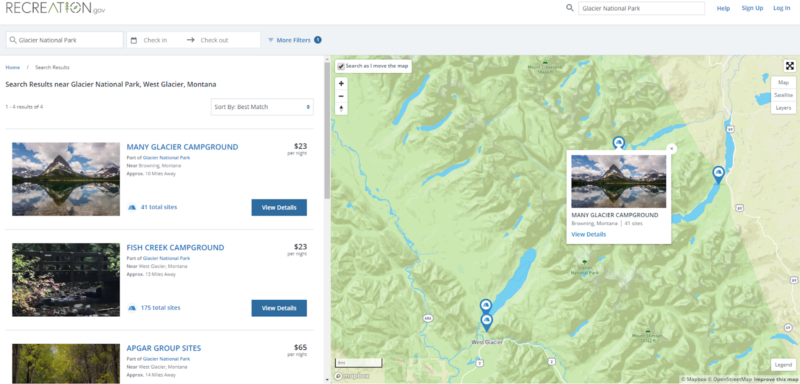The image size is (800, 384).
Task: Click the calendar icon next to Check in
Action: (134, 40)
